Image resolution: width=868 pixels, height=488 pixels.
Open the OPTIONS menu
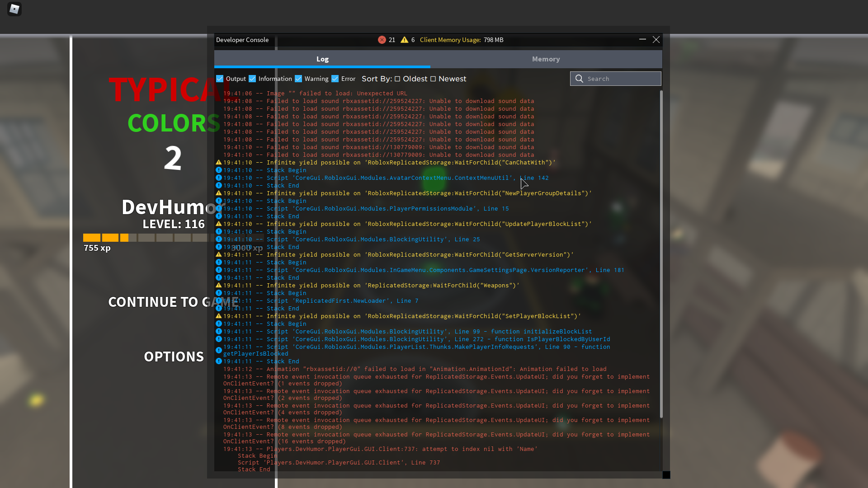click(x=174, y=357)
